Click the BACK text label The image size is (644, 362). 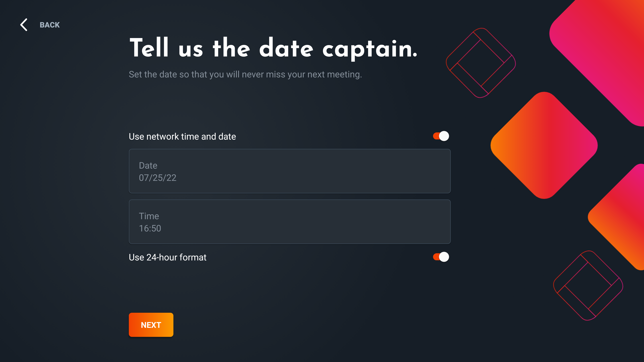point(49,25)
